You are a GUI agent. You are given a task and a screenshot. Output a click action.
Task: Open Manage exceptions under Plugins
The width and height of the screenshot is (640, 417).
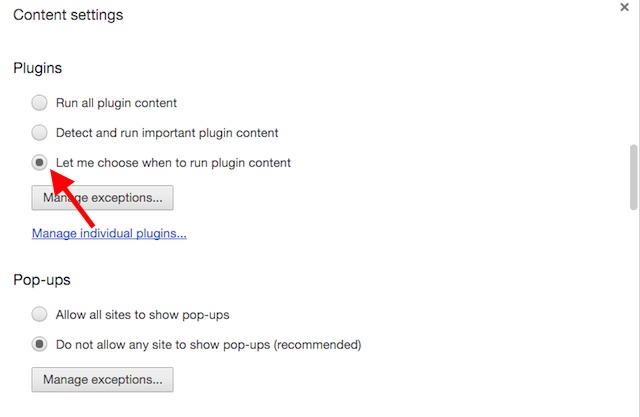point(103,198)
